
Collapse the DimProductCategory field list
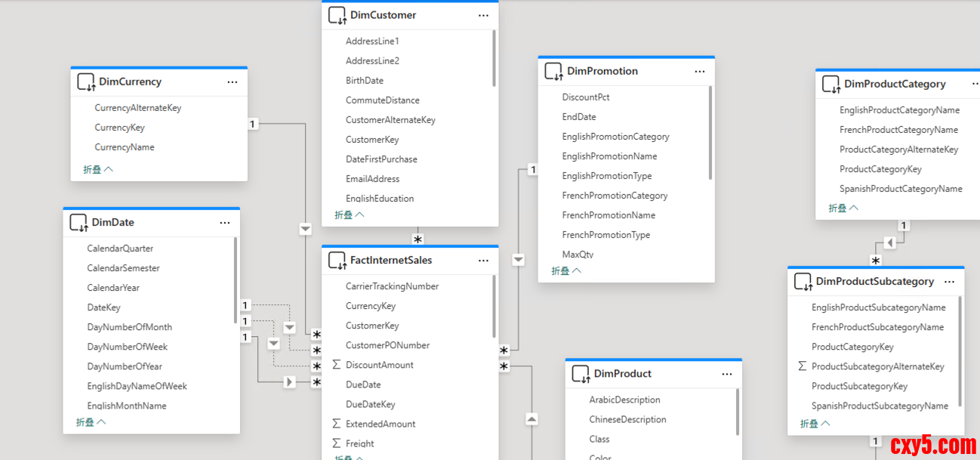pos(843,208)
